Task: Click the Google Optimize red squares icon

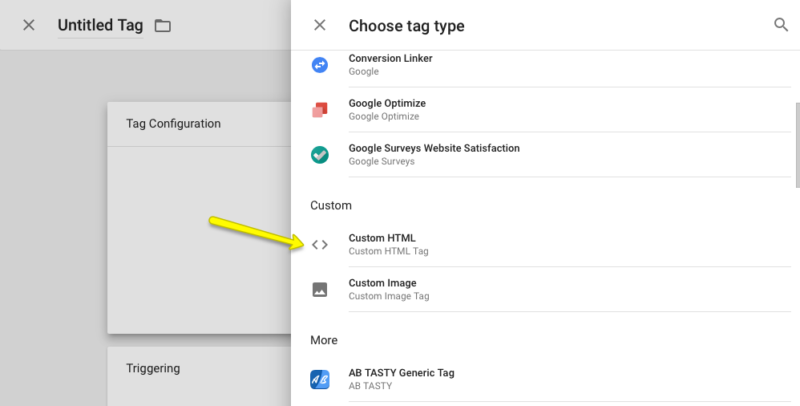Action: point(320,110)
